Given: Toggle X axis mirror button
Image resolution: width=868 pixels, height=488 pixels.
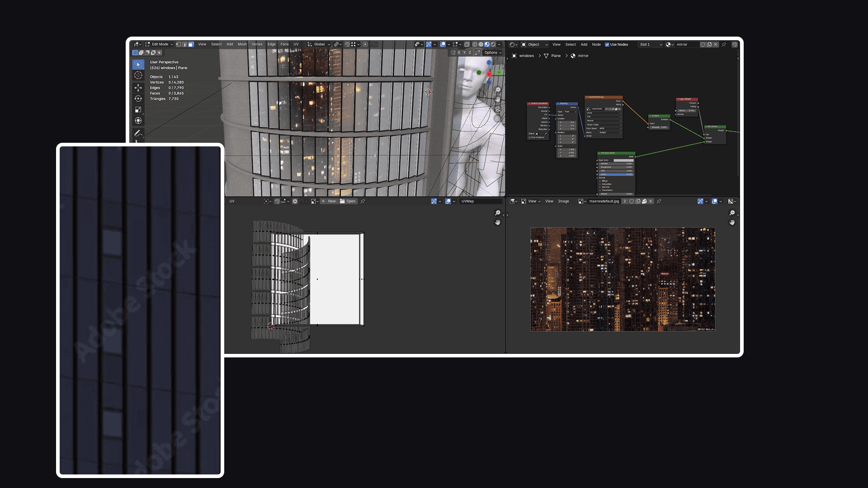Looking at the screenshot, I should click(459, 52).
